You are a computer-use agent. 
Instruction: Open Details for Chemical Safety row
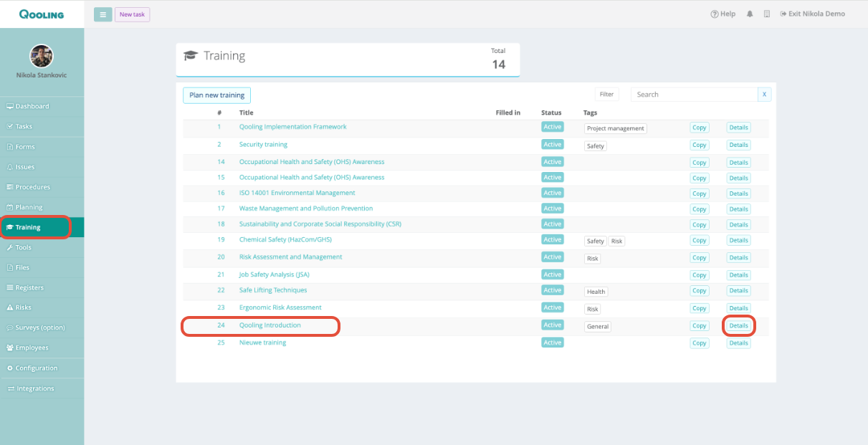[x=738, y=240]
